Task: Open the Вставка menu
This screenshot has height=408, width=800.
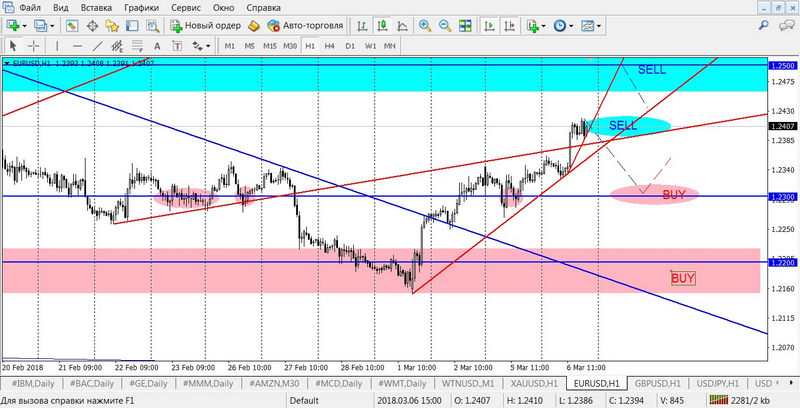Action: [96, 7]
